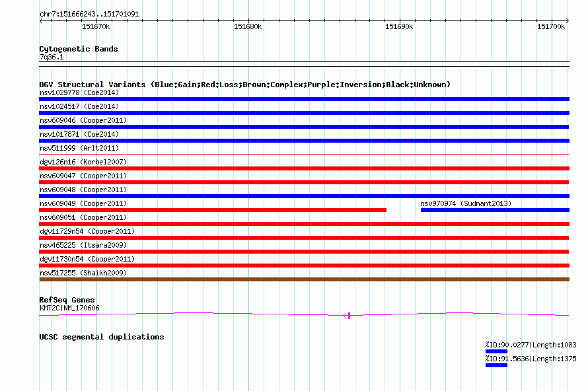Click the nsv970974 (Sudmant2013) label

point(466,203)
